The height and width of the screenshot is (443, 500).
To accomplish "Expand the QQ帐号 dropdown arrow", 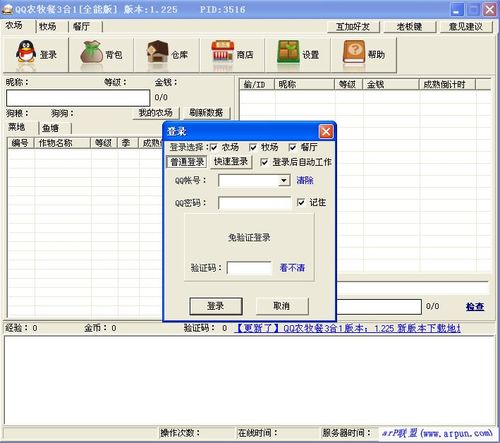I will point(284,181).
